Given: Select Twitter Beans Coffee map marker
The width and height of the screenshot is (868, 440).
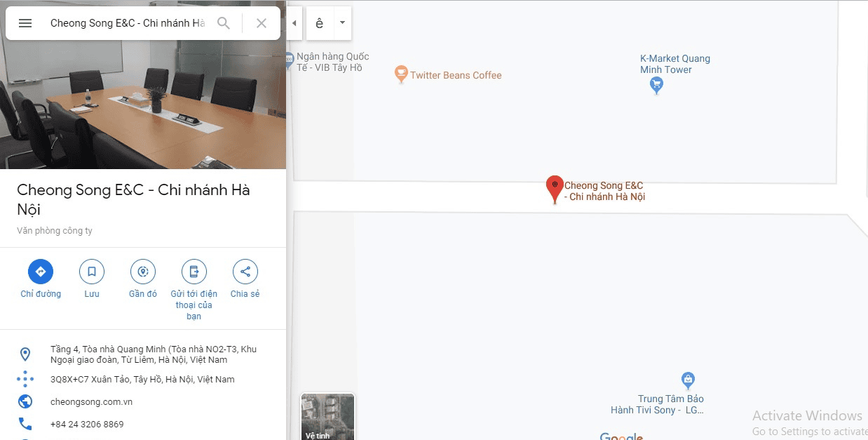Looking at the screenshot, I should tap(401, 74).
